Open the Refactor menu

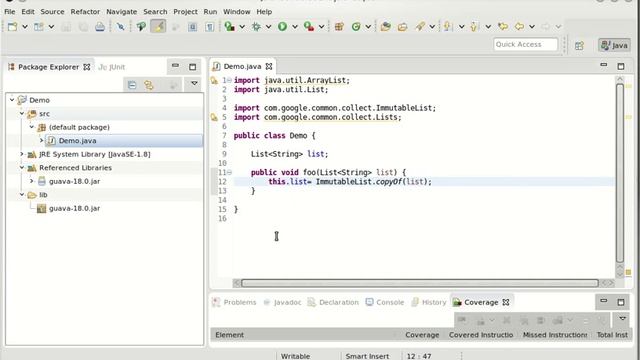pos(85,12)
